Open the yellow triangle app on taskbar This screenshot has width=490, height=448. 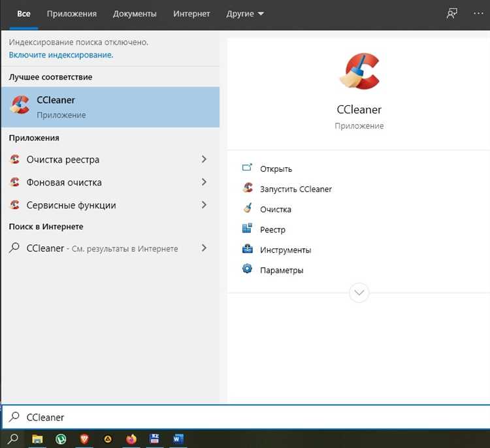108,440
